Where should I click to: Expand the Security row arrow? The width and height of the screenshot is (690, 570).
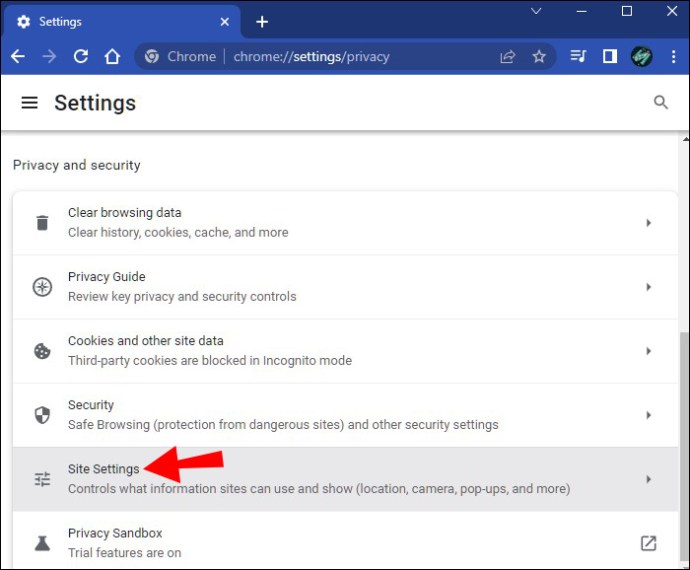(x=649, y=415)
